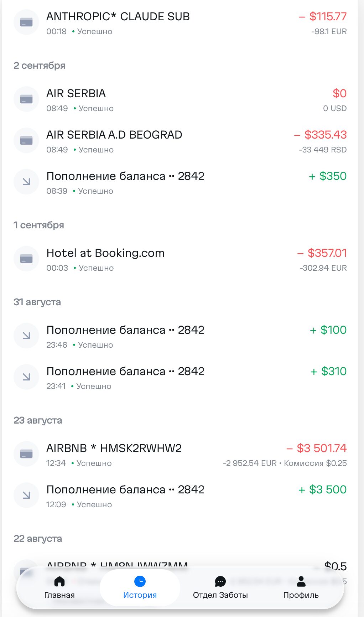This screenshot has height=617, width=364.
Task: Open Отдел Заботы support chat tab
Action: coord(220,588)
